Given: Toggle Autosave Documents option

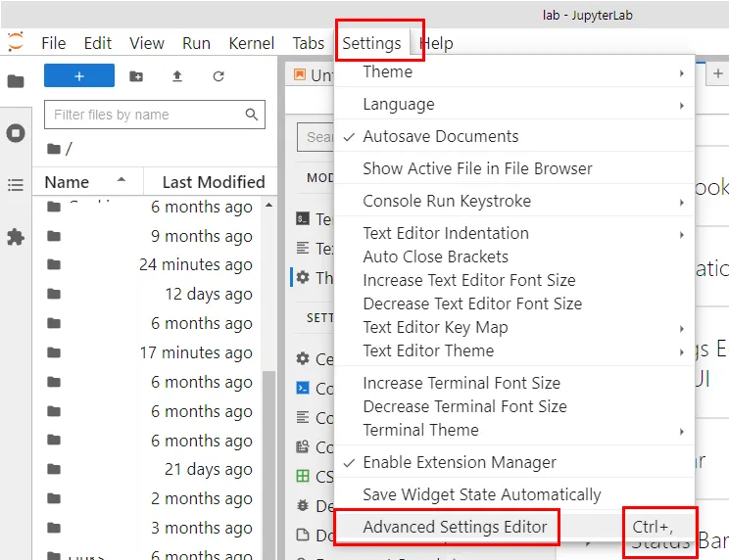Looking at the screenshot, I should coord(440,136).
